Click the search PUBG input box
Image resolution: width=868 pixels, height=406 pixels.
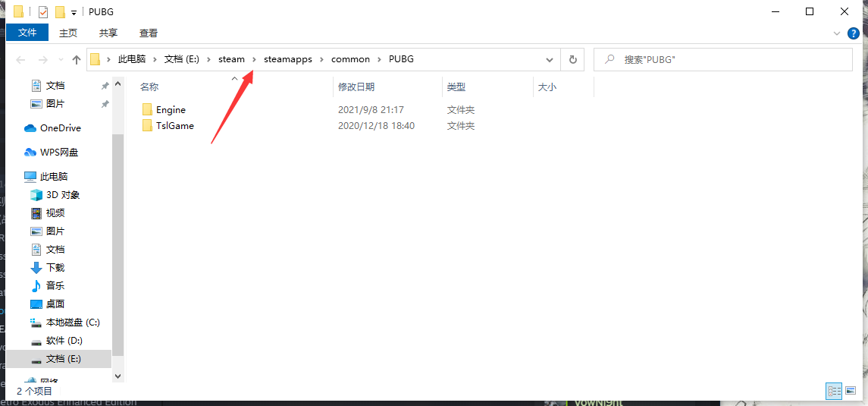pos(723,59)
